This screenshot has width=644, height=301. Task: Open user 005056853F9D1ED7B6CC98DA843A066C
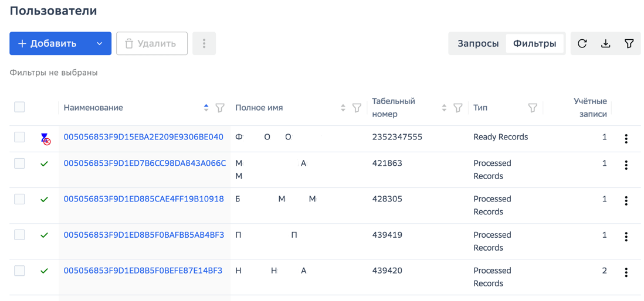pos(144,163)
